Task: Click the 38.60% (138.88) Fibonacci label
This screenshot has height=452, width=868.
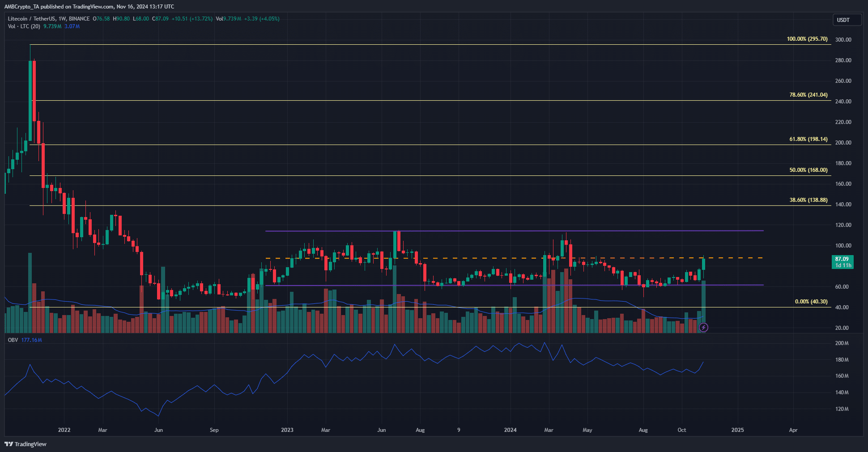Action: pyautogui.click(x=808, y=200)
